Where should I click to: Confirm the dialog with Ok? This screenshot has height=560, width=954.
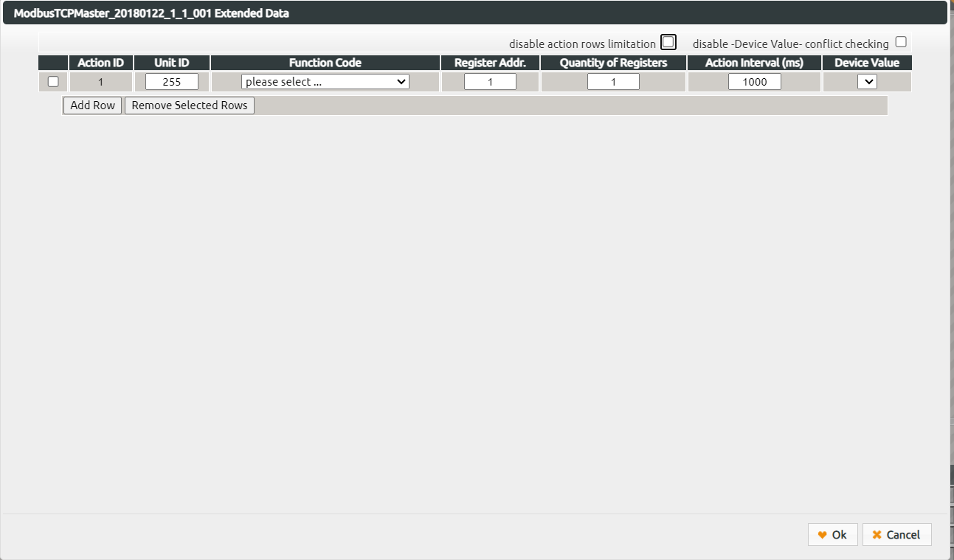[x=832, y=534]
